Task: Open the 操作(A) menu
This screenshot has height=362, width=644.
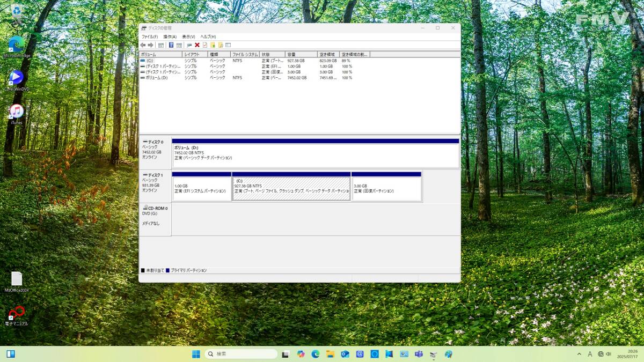Action: click(170, 36)
